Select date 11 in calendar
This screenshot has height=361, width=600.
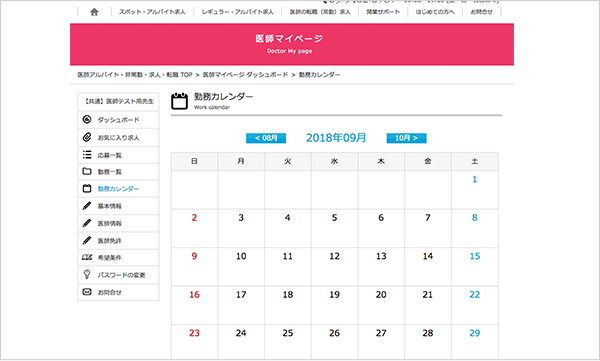(x=288, y=256)
